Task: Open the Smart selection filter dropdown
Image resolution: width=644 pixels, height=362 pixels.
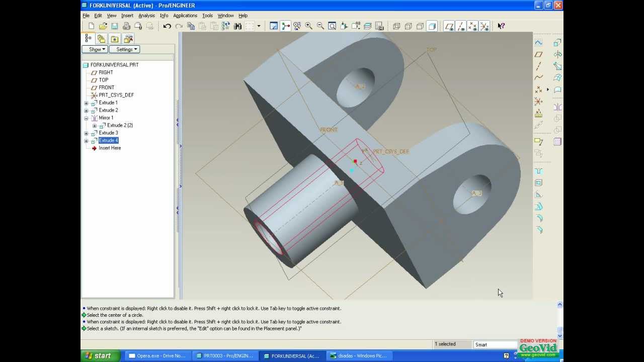Action: [x=495, y=344]
